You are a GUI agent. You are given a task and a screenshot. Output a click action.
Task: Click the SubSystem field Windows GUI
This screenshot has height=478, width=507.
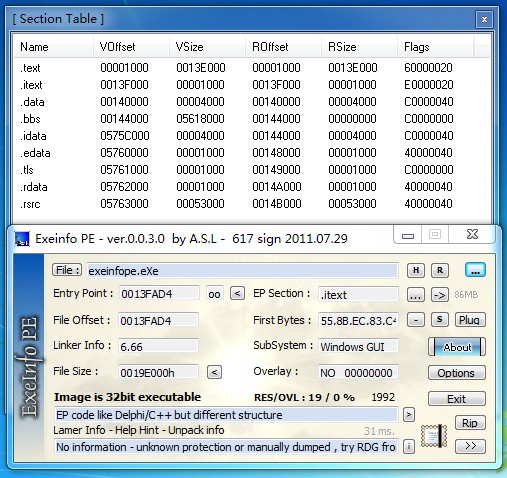358,347
